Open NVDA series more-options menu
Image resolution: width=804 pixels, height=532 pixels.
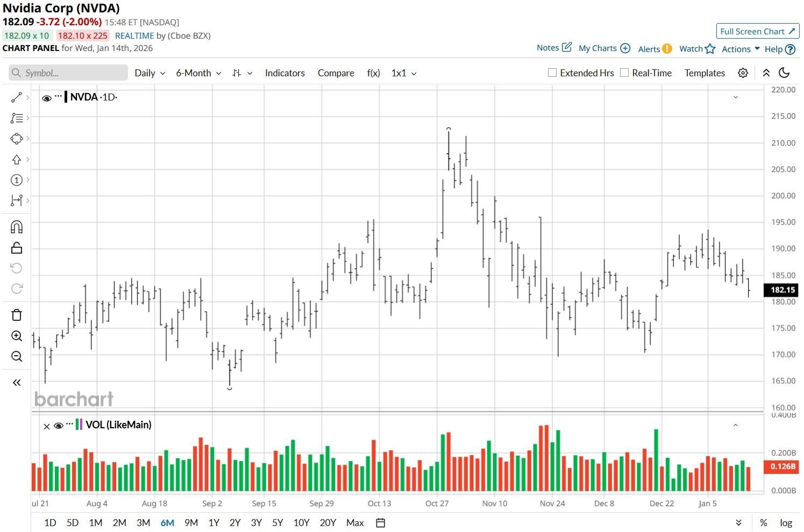(58, 96)
